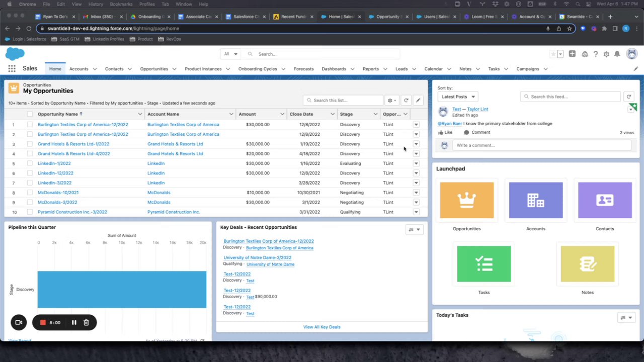Check the LinkedIn-3/2022 row checkbox
The image size is (644, 362).
[30, 183]
